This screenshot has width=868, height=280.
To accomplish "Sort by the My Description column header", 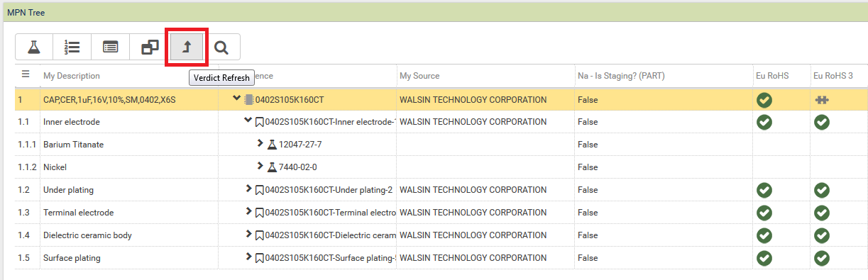I will 72,76.
